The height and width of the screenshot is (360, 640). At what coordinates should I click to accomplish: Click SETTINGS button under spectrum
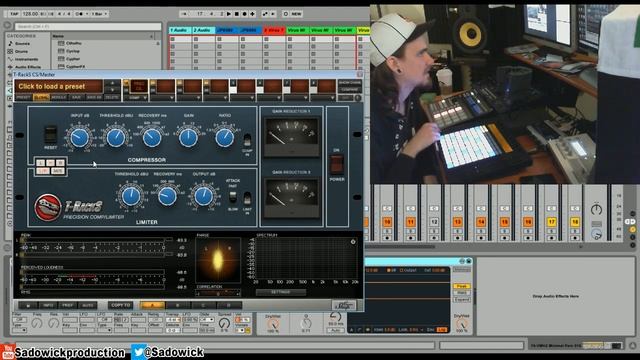click(x=280, y=292)
